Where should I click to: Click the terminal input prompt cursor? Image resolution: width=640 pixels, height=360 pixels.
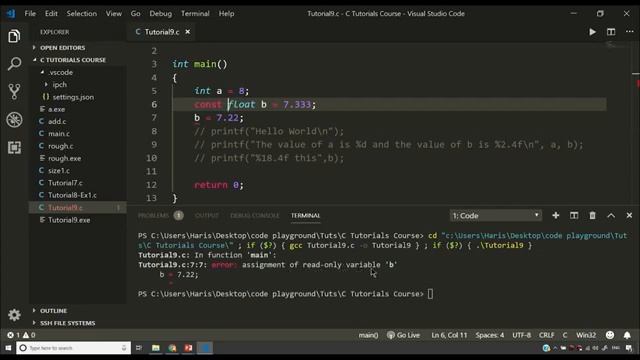click(x=430, y=294)
